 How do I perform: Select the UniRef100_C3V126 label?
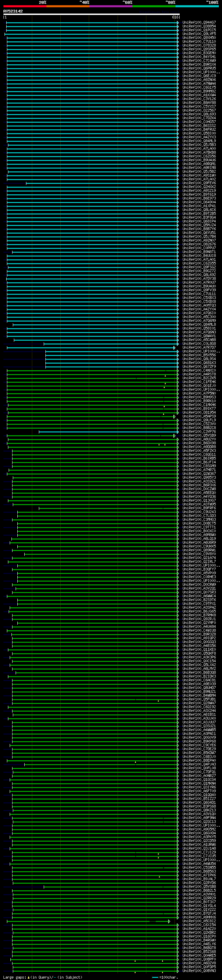coord(199,99)
